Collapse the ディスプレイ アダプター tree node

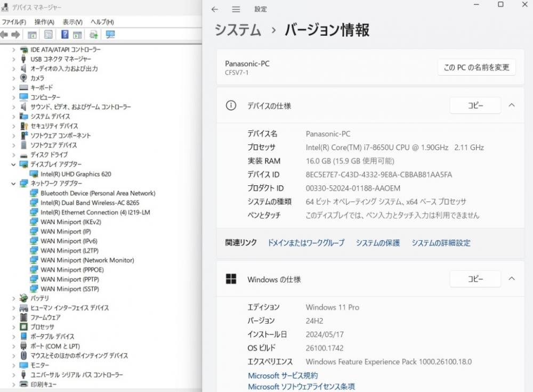[x=14, y=165]
